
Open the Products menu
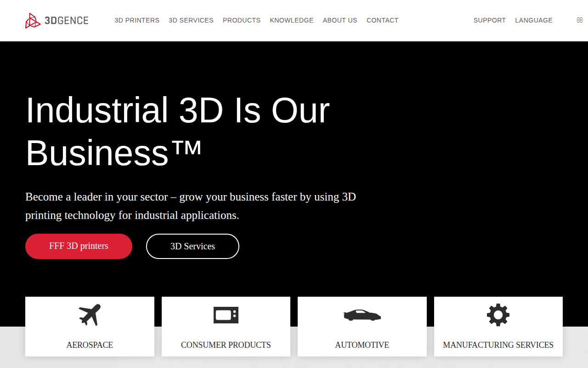click(242, 20)
